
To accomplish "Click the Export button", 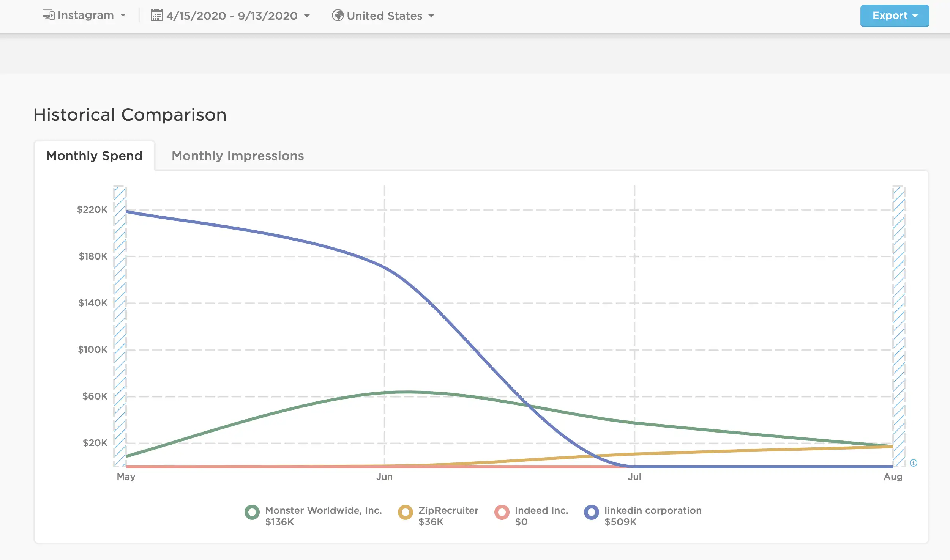I will click(895, 16).
